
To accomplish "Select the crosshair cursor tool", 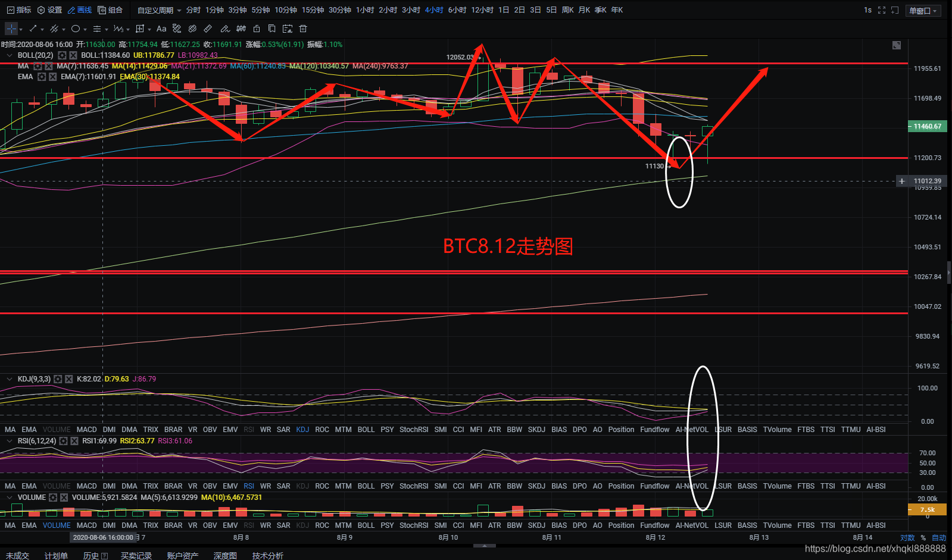I will [11, 29].
